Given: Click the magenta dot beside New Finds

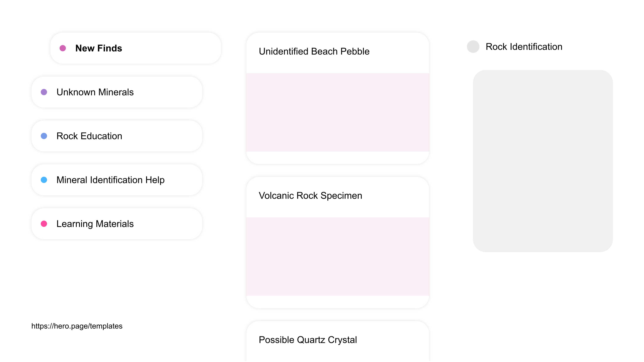Looking at the screenshot, I should pos(63,48).
